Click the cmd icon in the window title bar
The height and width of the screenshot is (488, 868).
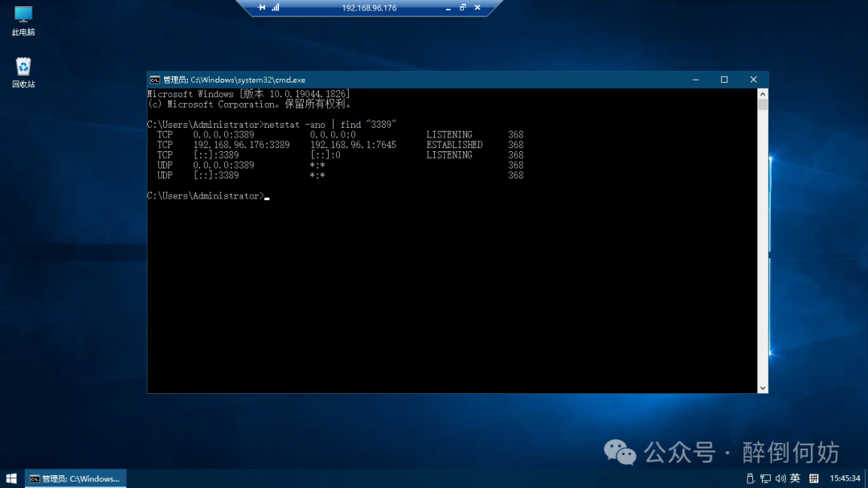coord(154,80)
